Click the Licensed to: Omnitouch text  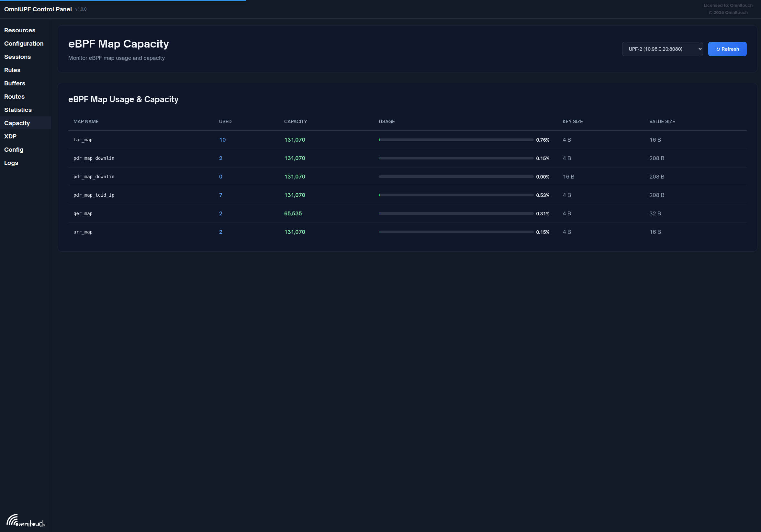728,5
